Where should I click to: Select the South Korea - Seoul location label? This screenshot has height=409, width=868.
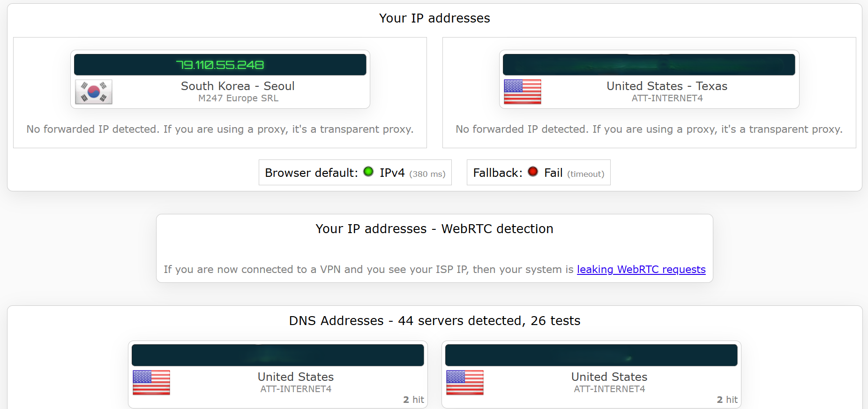point(238,86)
